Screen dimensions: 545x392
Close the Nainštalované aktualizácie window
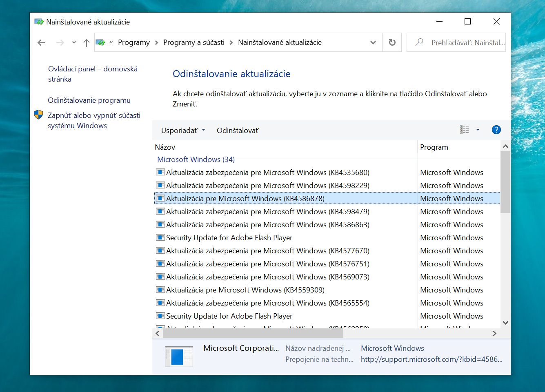point(496,22)
